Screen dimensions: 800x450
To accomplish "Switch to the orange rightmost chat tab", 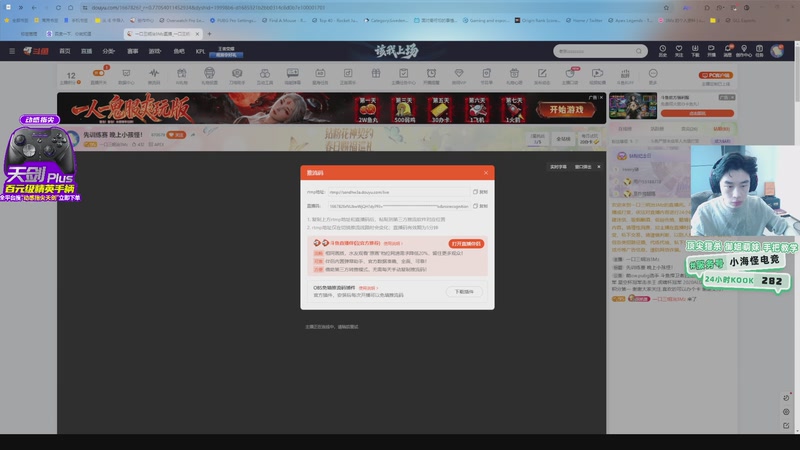I will (x=721, y=129).
